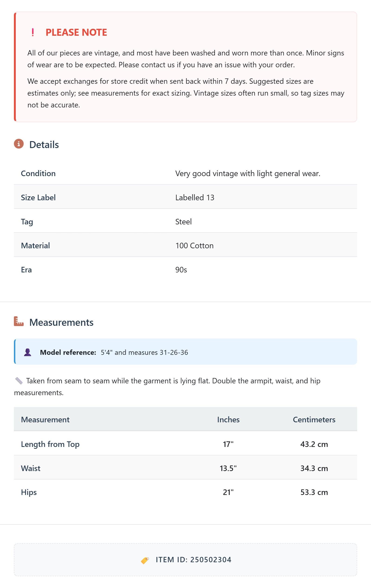Click the PLEASE NOTE heading
The image size is (371, 588).
[x=76, y=32]
